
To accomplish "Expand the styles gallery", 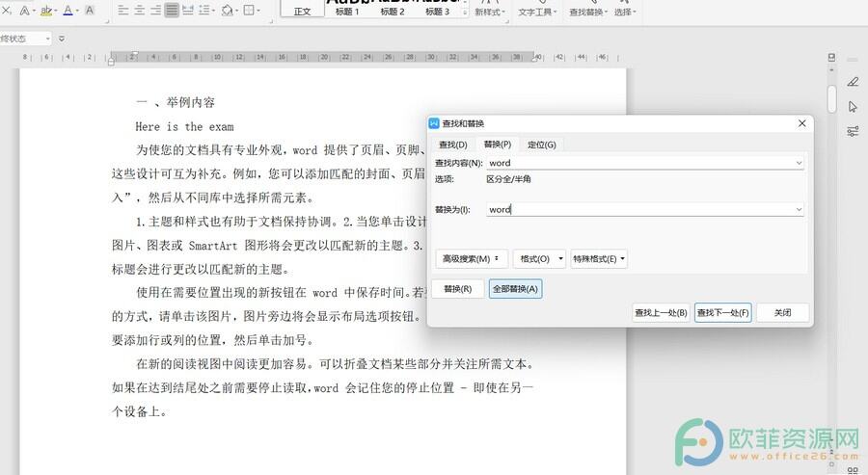I will pyautogui.click(x=465, y=12).
